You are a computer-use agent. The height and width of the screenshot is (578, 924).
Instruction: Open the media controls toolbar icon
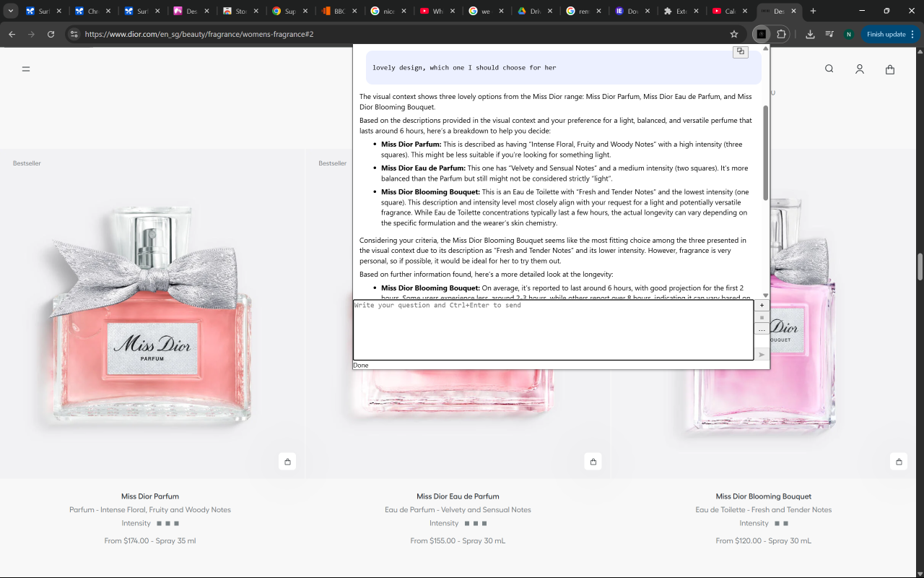pyautogui.click(x=829, y=34)
